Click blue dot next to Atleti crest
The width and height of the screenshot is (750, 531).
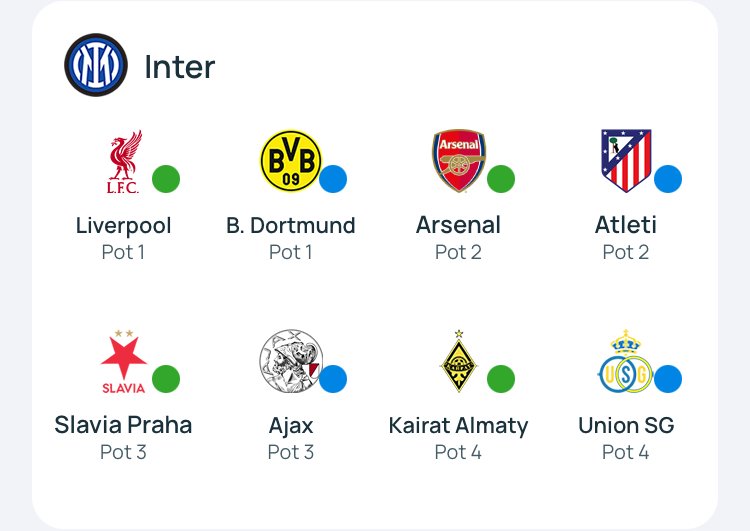[x=668, y=179]
